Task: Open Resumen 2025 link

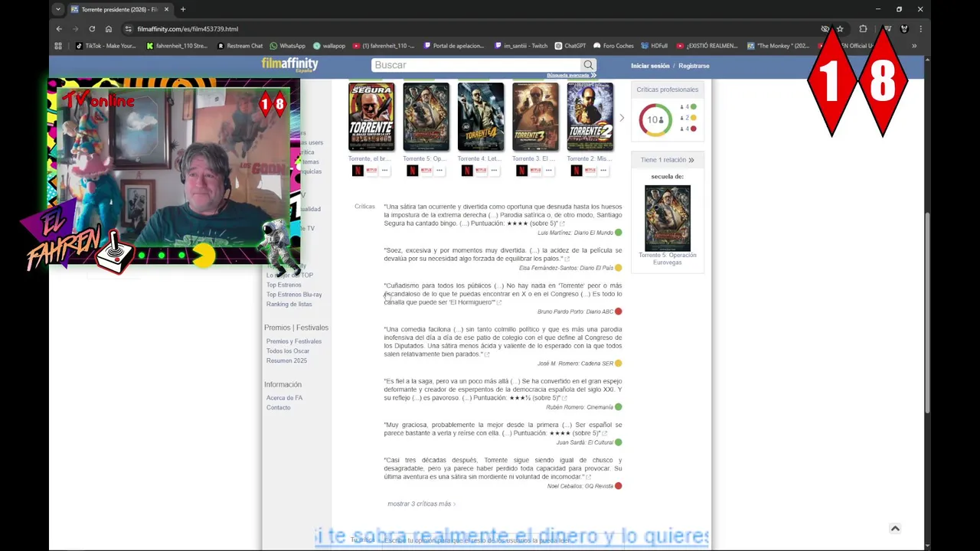Action: pyautogui.click(x=286, y=360)
